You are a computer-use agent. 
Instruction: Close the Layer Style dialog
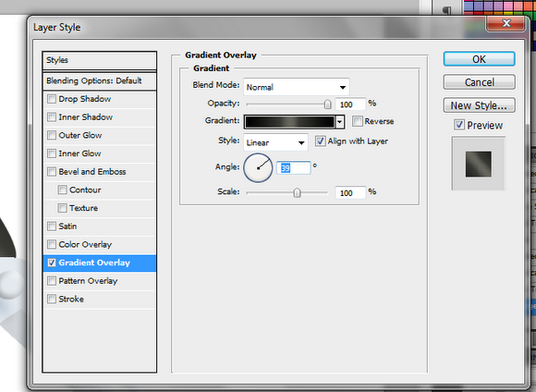click(x=506, y=24)
